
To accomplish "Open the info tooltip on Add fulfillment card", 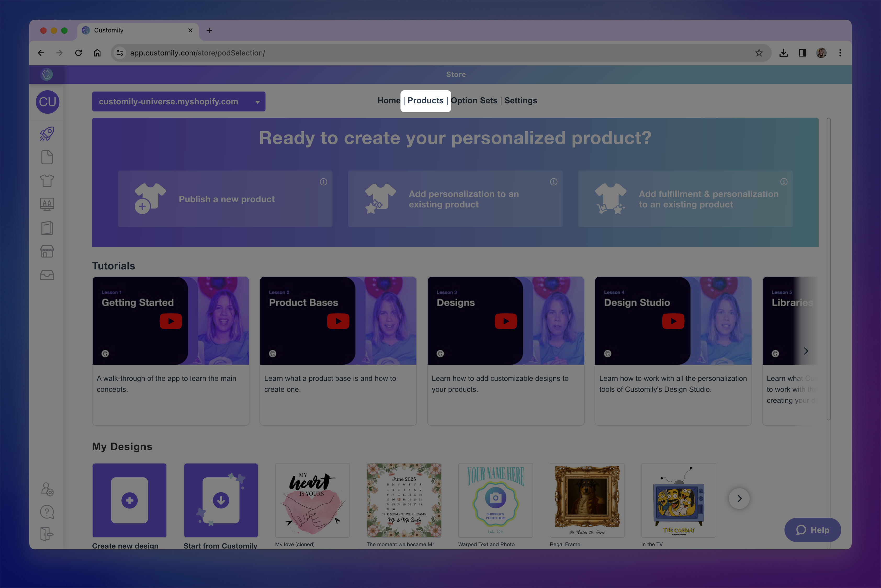I will [784, 182].
